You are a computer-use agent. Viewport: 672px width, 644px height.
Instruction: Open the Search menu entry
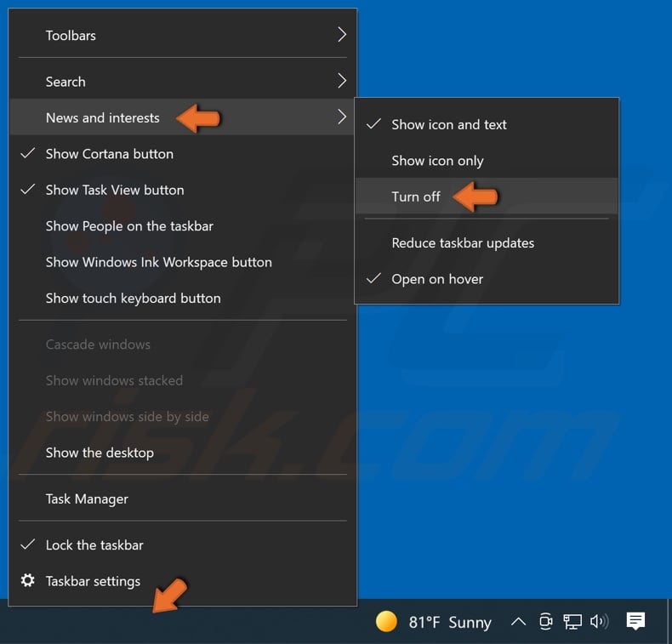[x=183, y=82]
